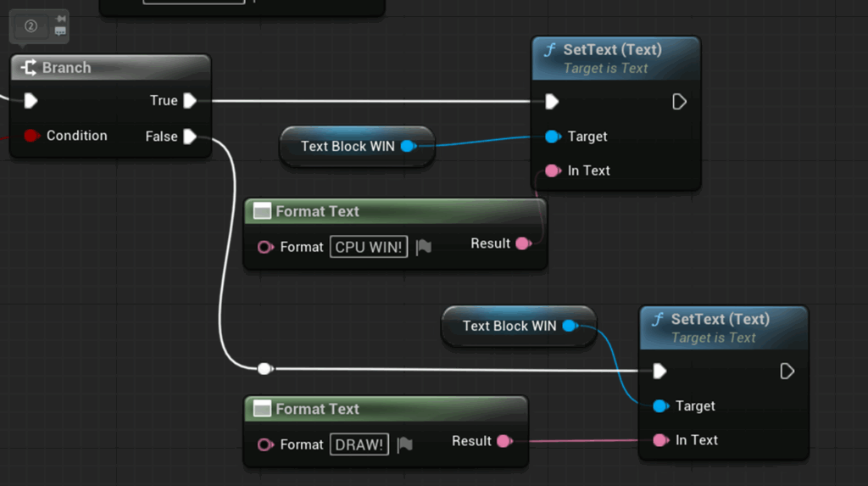Click the Branch node's input execution pin
The width and height of the screenshot is (868, 486).
31,101
